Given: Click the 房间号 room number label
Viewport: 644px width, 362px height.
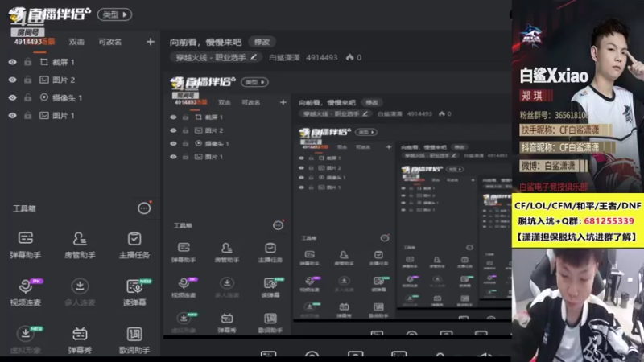Looking at the screenshot, I should pos(27,32).
